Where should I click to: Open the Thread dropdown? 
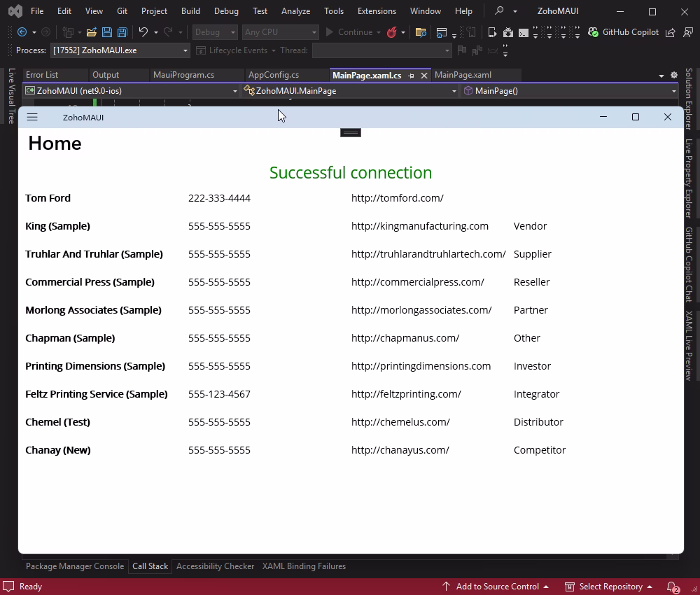pyautogui.click(x=382, y=50)
